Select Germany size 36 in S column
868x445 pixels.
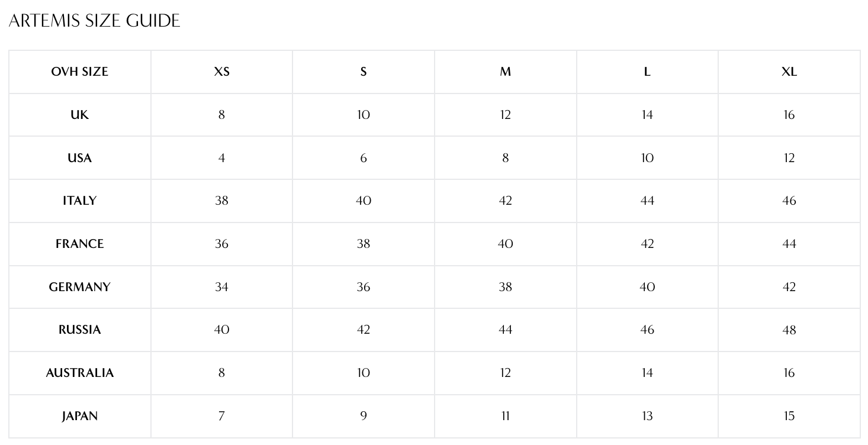(x=364, y=287)
